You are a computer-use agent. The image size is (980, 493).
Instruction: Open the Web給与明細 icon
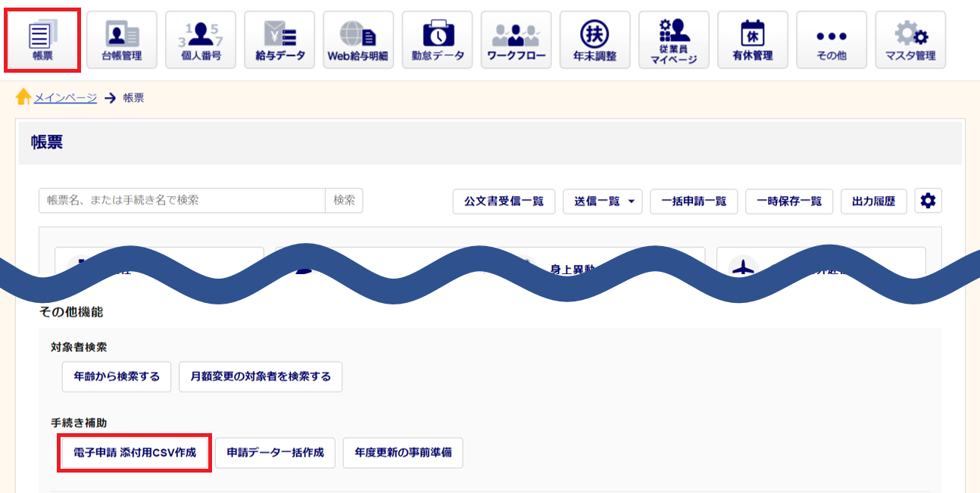[358, 40]
